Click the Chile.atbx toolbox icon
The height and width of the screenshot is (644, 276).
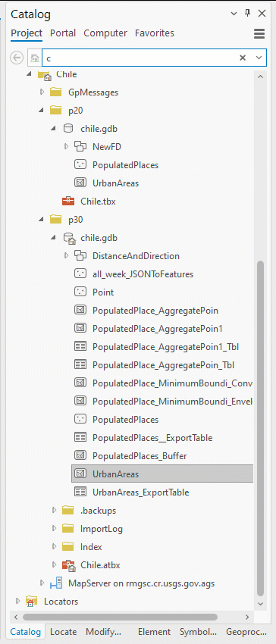(x=68, y=565)
